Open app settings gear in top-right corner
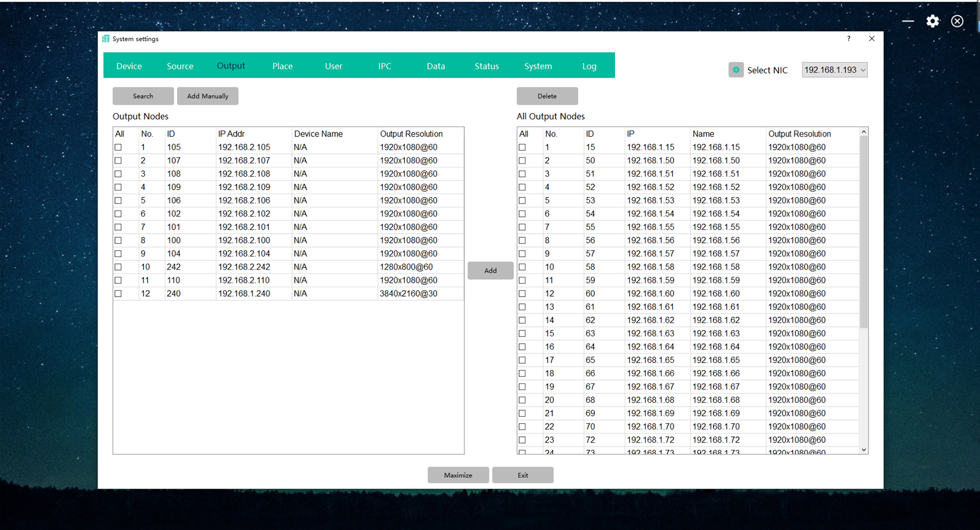Image resolution: width=980 pixels, height=530 pixels. click(x=933, y=21)
